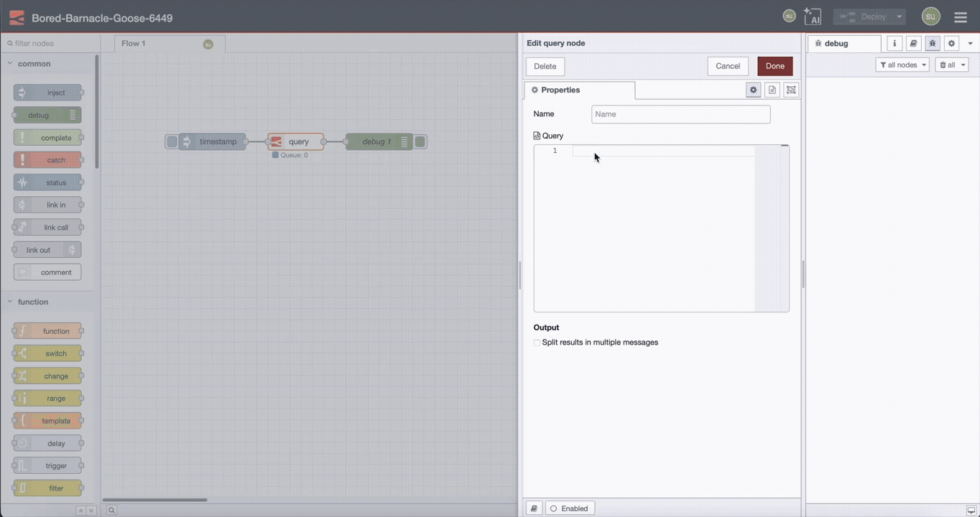Open the configuration nodes sidebar gear icon

(x=951, y=43)
